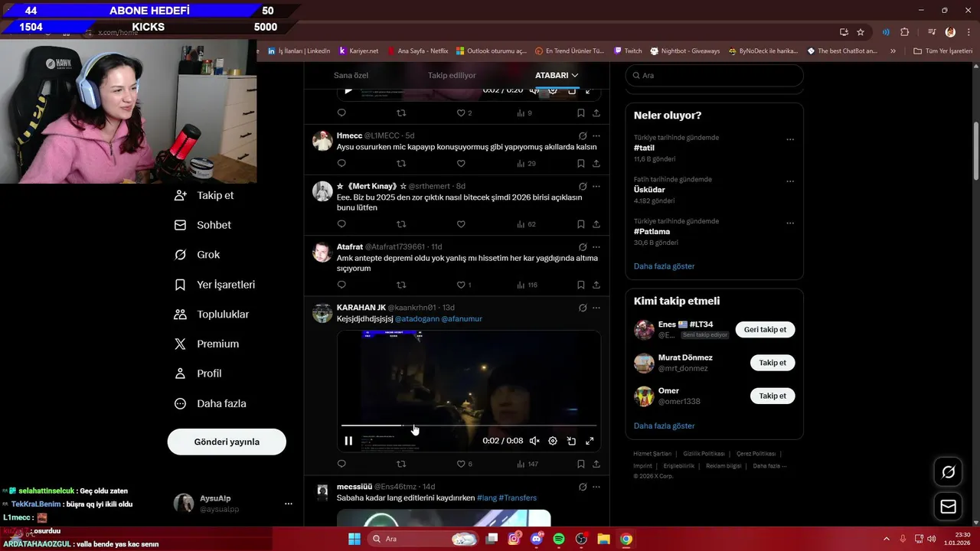Repost the KARAHAN JK post
The image size is (980, 551).
[x=401, y=464]
